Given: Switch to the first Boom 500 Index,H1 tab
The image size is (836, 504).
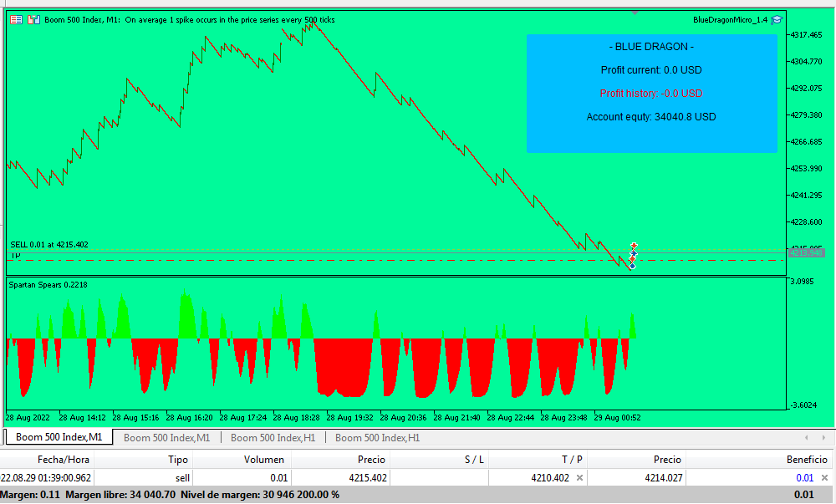Looking at the screenshot, I should [273, 437].
